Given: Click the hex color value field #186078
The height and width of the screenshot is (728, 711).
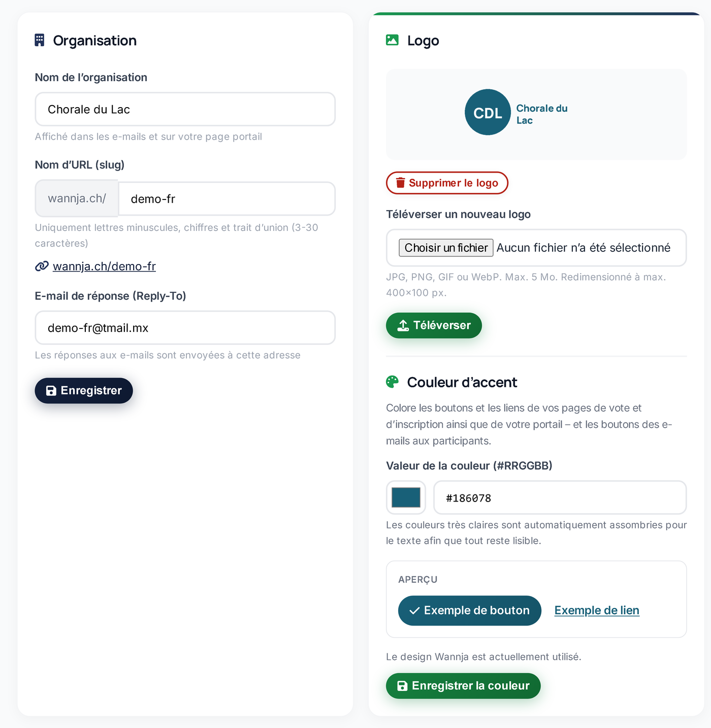Looking at the screenshot, I should coord(560,498).
